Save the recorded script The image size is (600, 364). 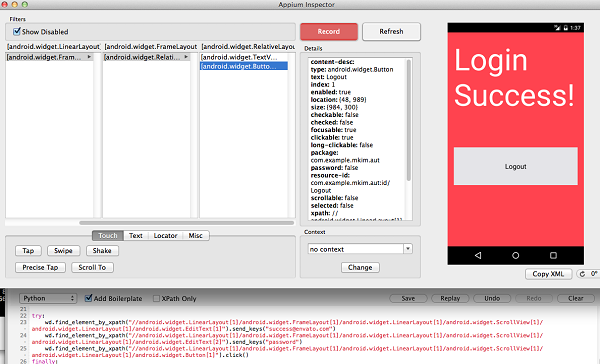click(x=408, y=298)
